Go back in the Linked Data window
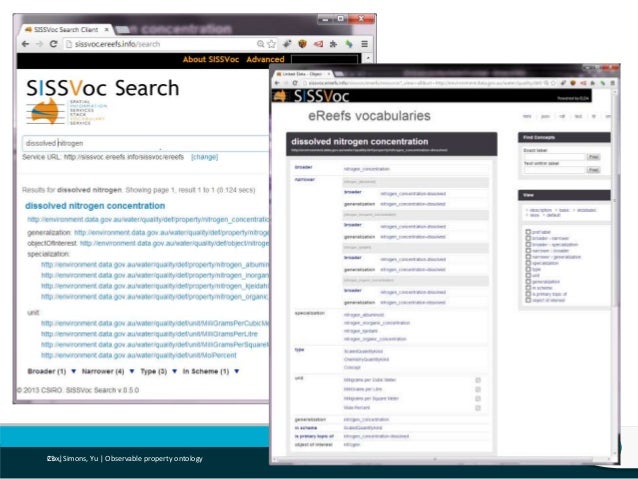This screenshot has width=638, height=479. [277, 83]
